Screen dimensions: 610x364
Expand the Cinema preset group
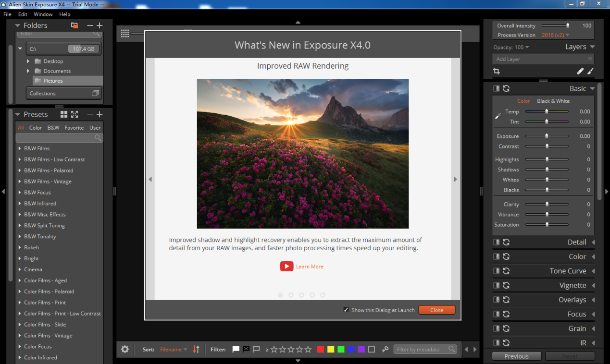[20, 269]
